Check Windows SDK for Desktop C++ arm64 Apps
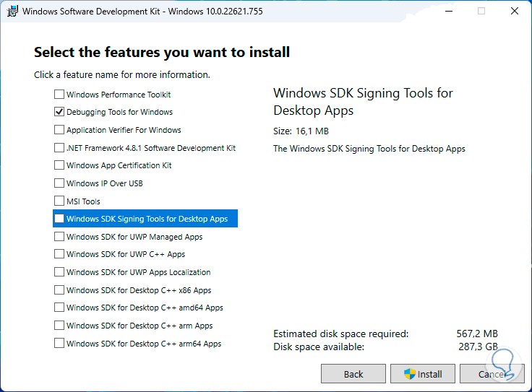532x392 pixels. click(59, 344)
